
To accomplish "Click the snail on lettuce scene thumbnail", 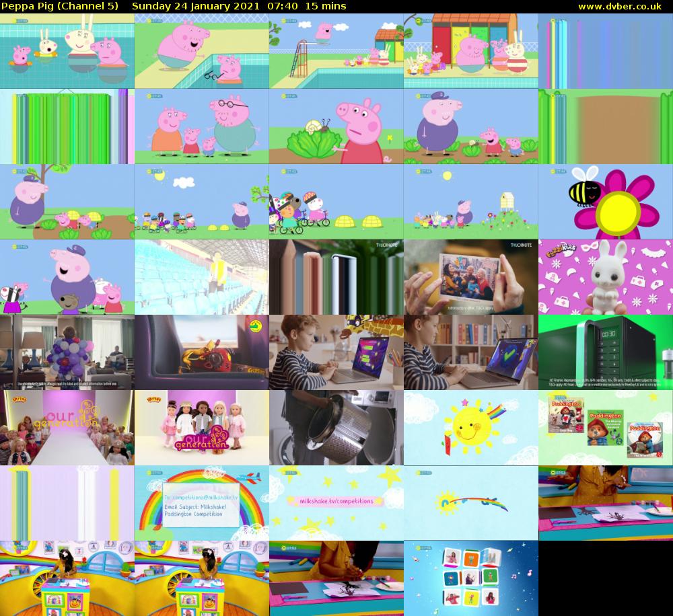I will 336,125.
